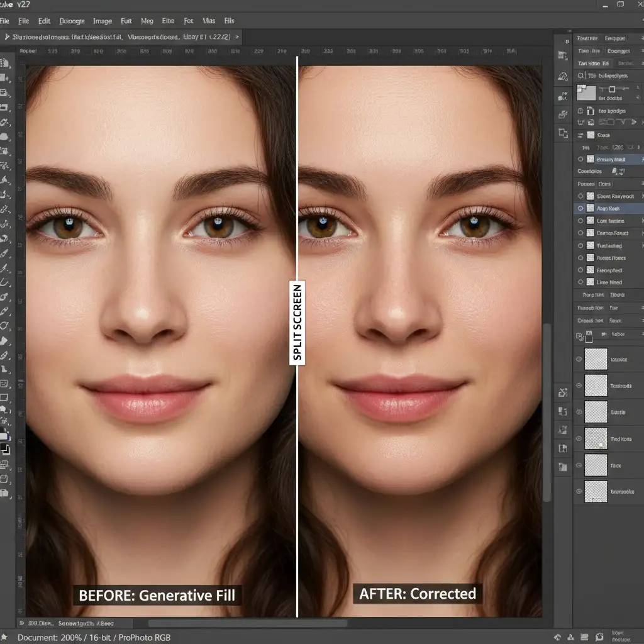
Task: Click the semicircle gauge icon in right strip
Action: (563, 77)
